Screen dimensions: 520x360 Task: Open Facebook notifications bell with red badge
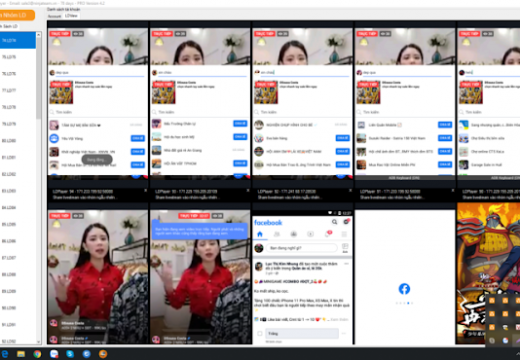(x=328, y=234)
